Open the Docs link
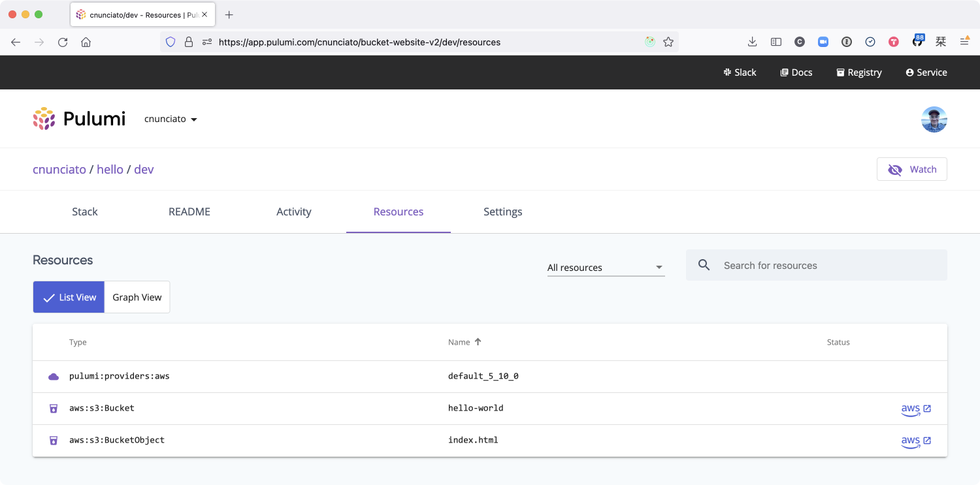 click(796, 72)
